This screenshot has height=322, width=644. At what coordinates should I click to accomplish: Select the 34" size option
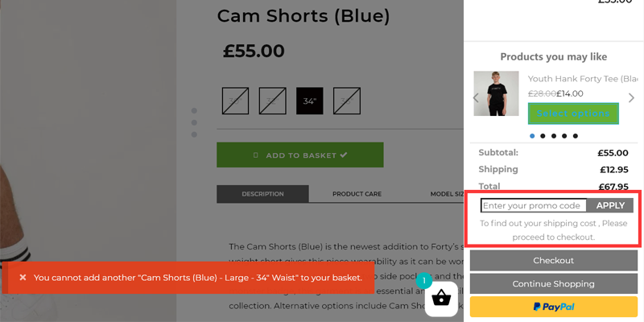(310, 101)
